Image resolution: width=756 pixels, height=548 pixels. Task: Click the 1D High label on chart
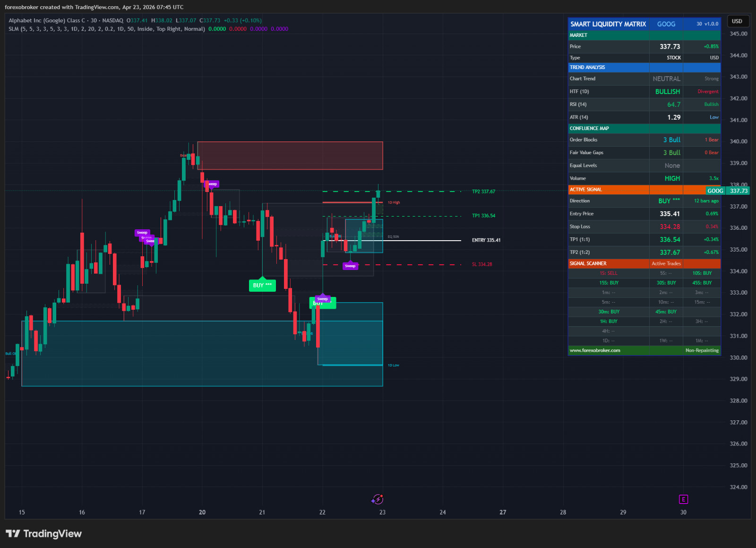394,202
